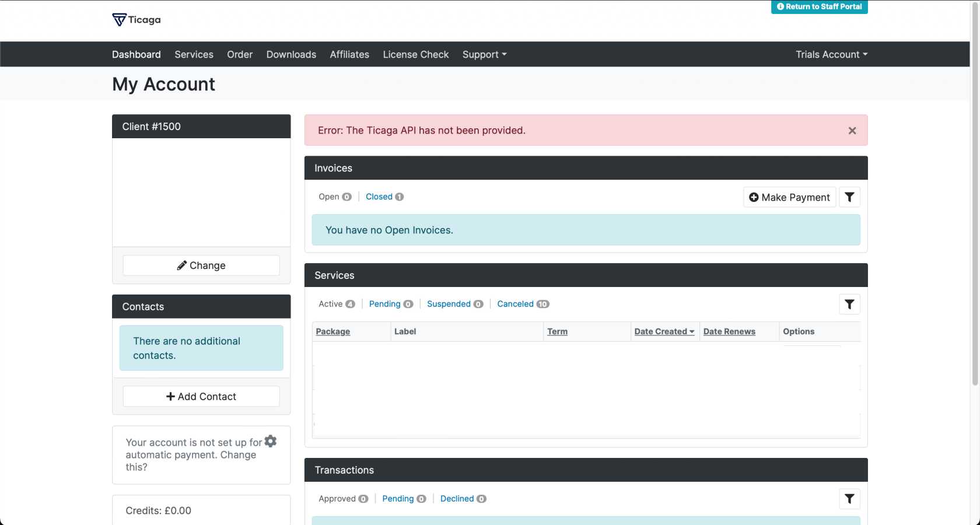980x525 pixels.
Task: Select the Closed invoices tab
Action: [x=384, y=197]
